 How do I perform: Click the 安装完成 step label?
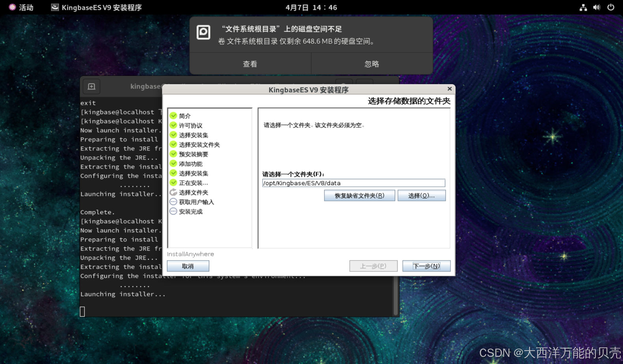pos(191,212)
